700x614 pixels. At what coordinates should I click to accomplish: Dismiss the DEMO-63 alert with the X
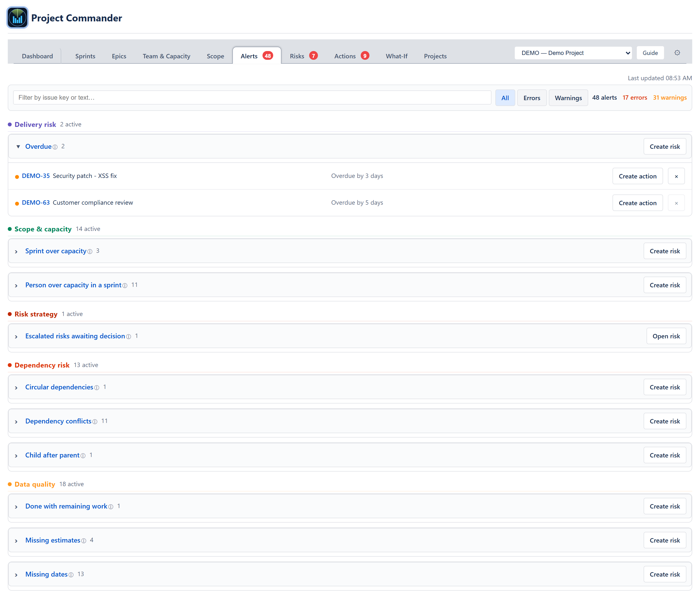(x=676, y=203)
